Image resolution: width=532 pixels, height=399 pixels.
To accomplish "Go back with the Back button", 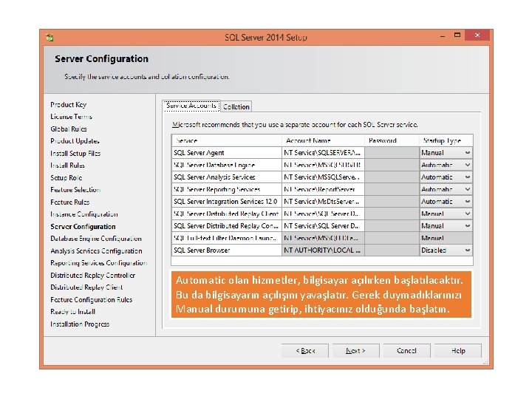I will tap(305, 350).
